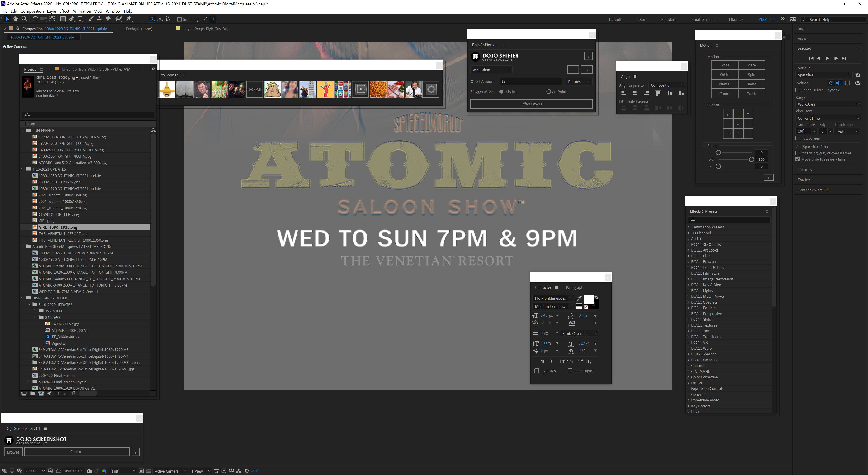This screenshot has height=475, width=868.
Task: Select the Puppet Pin tool
Action: [x=129, y=19]
